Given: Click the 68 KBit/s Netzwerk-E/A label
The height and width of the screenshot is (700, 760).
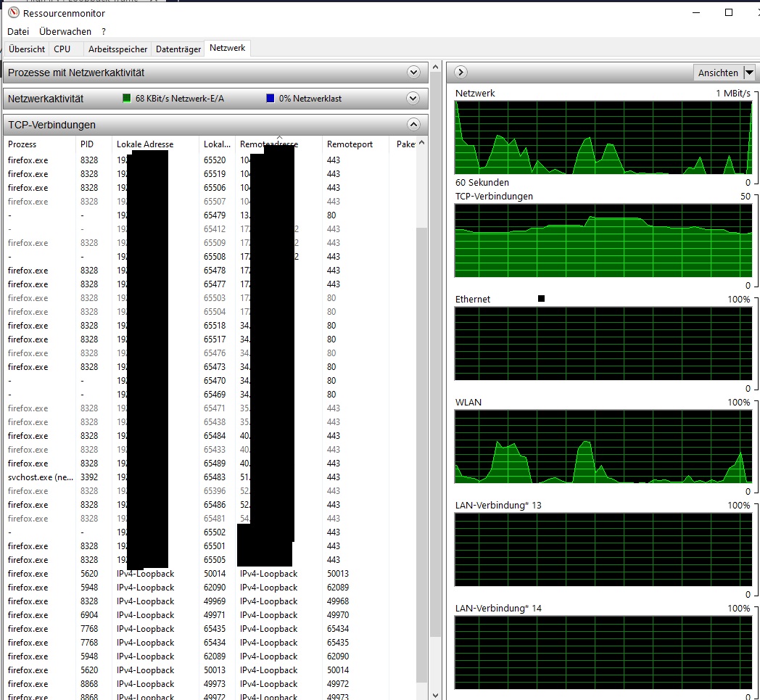Looking at the screenshot, I should pyautogui.click(x=180, y=99).
